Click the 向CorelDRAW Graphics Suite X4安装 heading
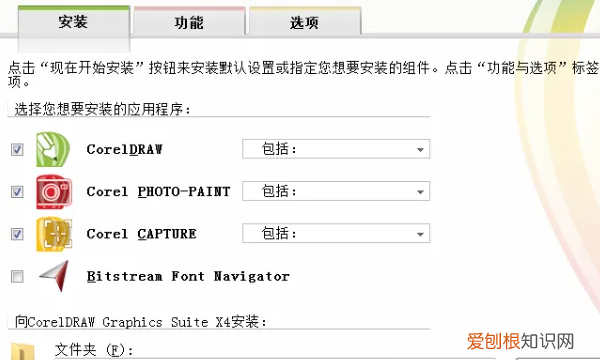This screenshot has height=360, width=600. (140, 322)
